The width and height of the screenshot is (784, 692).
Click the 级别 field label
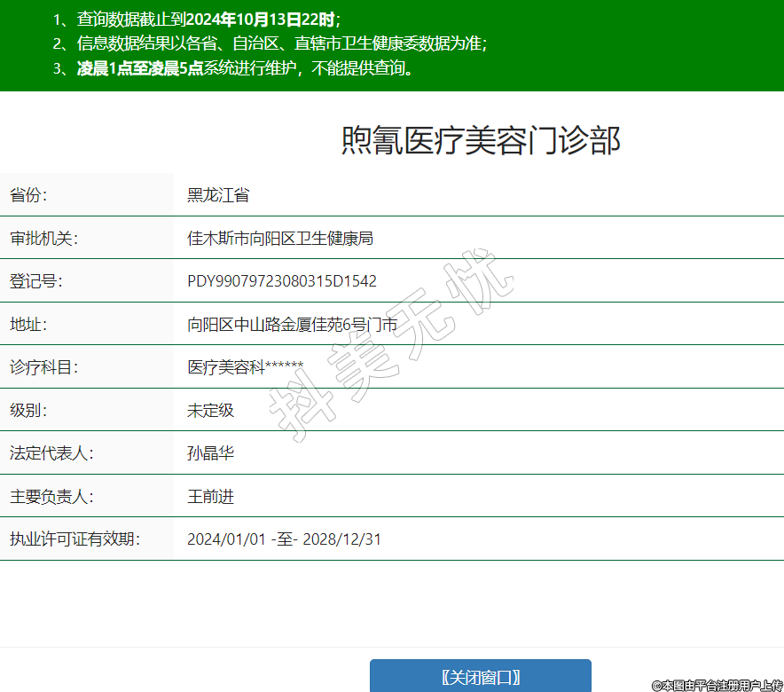(28, 411)
